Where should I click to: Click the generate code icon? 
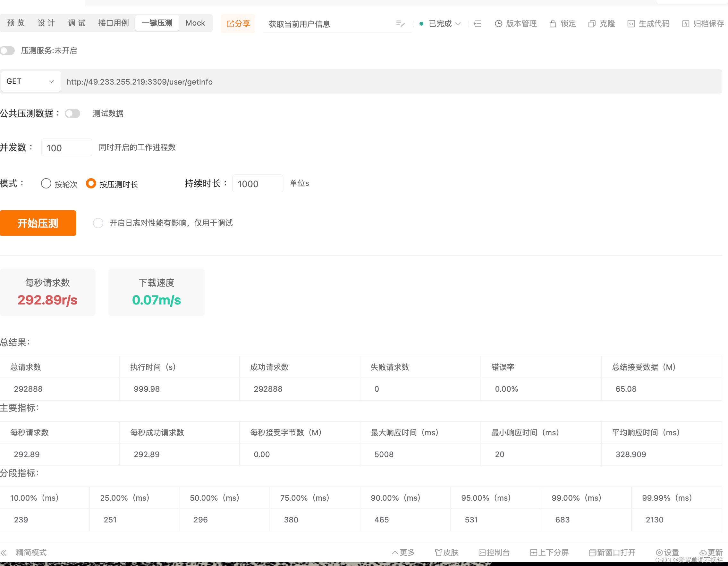(x=631, y=24)
